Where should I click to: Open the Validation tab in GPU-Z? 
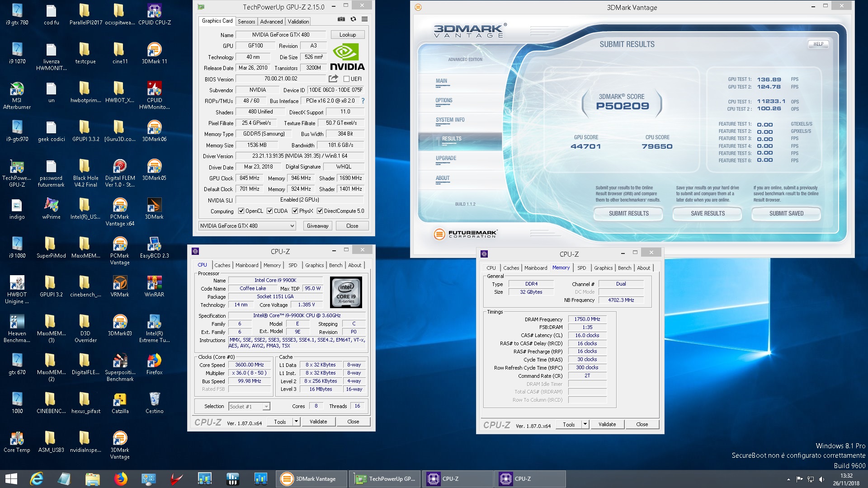(298, 21)
